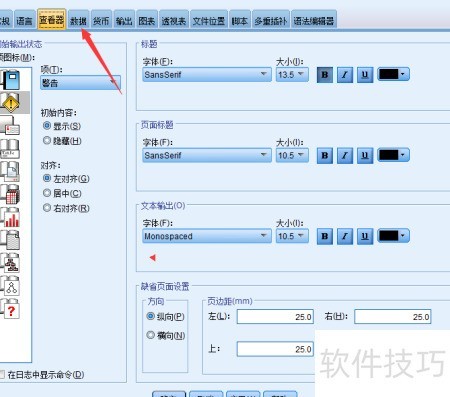
Task: Click the 上 margin field
Action: pyautogui.click(x=275, y=349)
